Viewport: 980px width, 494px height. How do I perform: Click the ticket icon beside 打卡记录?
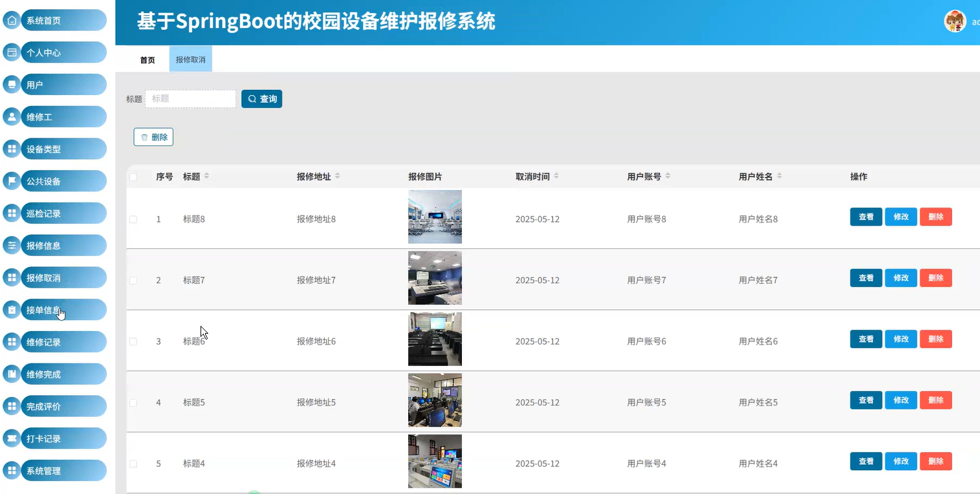coord(12,438)
